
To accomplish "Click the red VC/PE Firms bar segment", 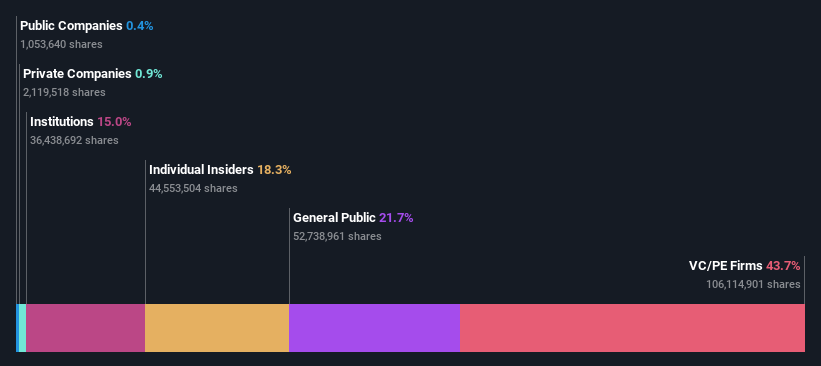I will point(632,328).
